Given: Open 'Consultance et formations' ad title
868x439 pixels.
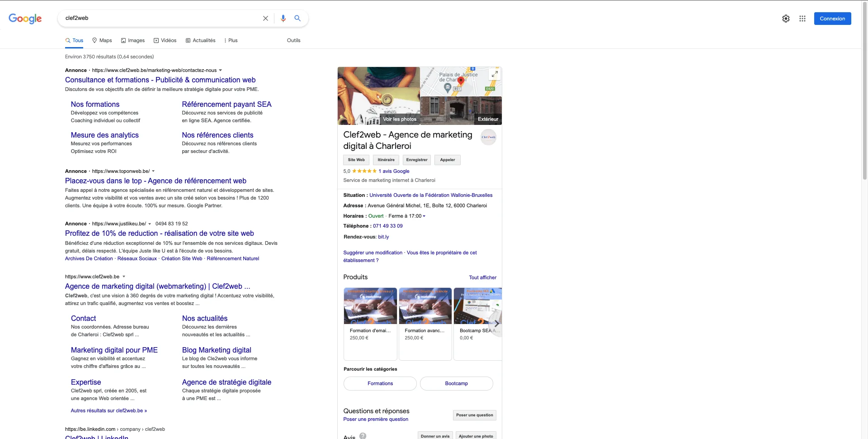Looking at the screenshot, I should click(160, 80).
